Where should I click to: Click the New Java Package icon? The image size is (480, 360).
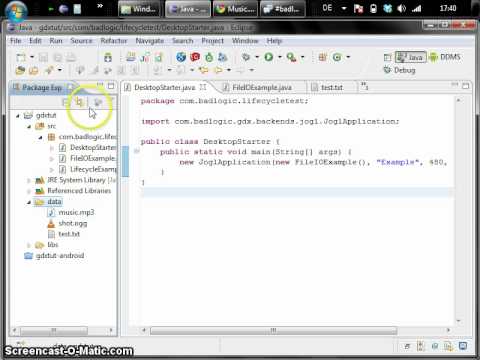(322, 57)
